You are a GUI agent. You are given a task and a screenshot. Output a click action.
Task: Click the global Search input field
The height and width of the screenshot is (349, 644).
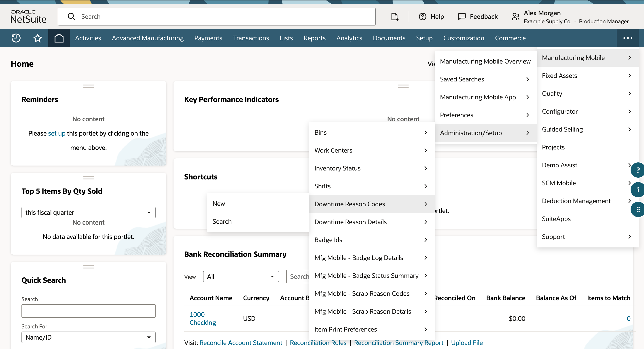(x=216, y=17)
